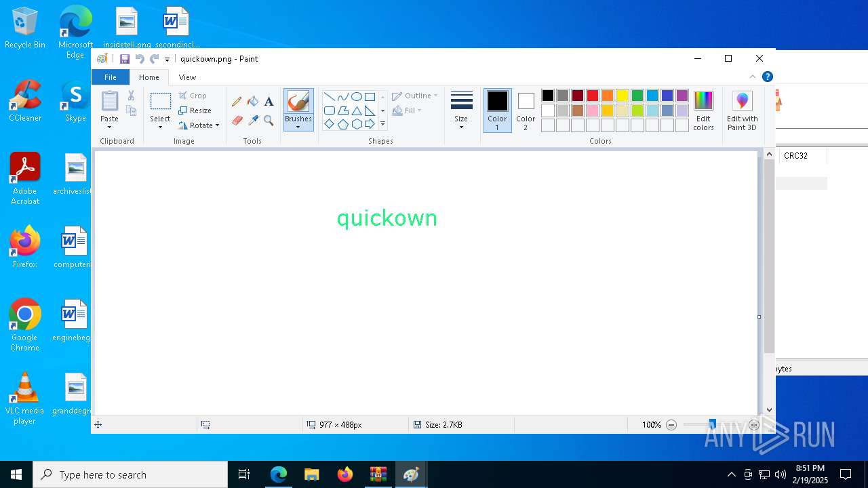Open Edit with Paint 3D
Image resolution: width=868 pixels, height=488 pixels.
pyautogui.click(x=743, y=111)
